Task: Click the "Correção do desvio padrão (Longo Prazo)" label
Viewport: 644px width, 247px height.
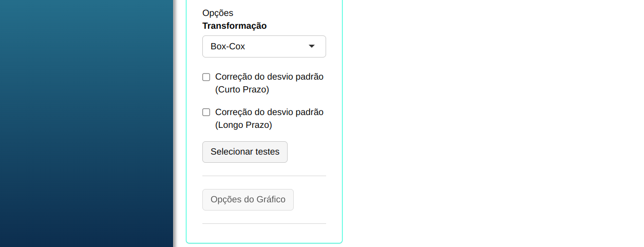Action: [x=269, y=112]
